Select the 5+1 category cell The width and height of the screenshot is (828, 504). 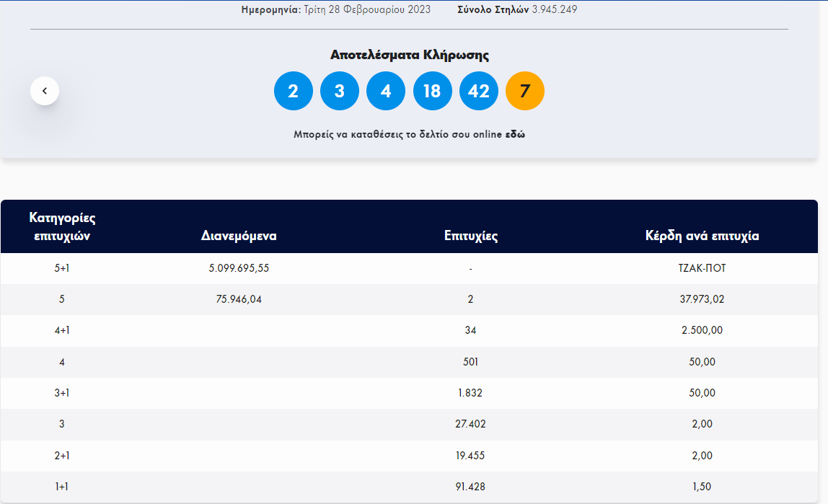(x=62, y=268)
